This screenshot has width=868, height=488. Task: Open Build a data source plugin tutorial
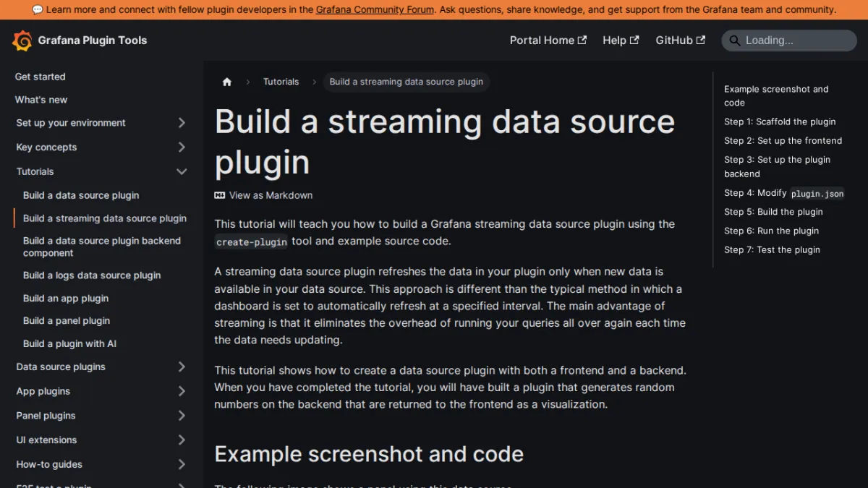[81, 195]
